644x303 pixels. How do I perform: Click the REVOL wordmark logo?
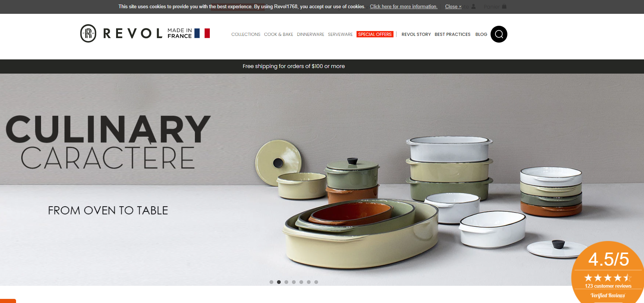pyautogui.click(x=133, y=34)
